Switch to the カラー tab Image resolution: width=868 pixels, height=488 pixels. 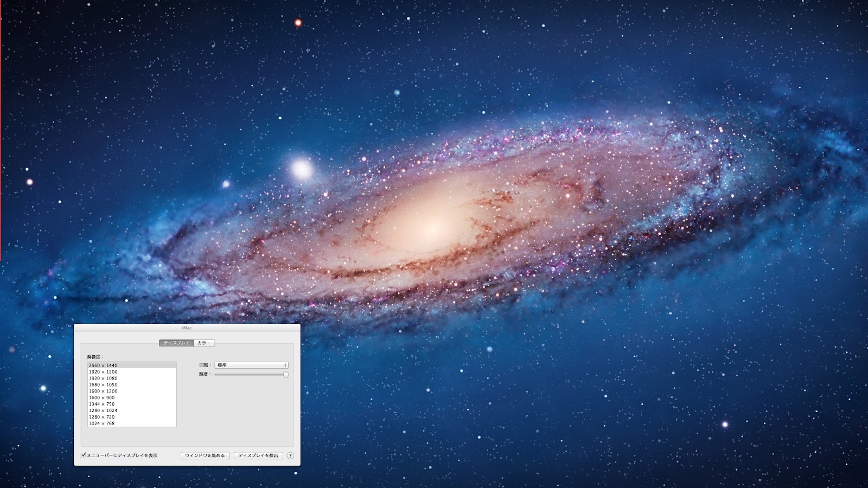pyautogui.click(x=204, y=343)
